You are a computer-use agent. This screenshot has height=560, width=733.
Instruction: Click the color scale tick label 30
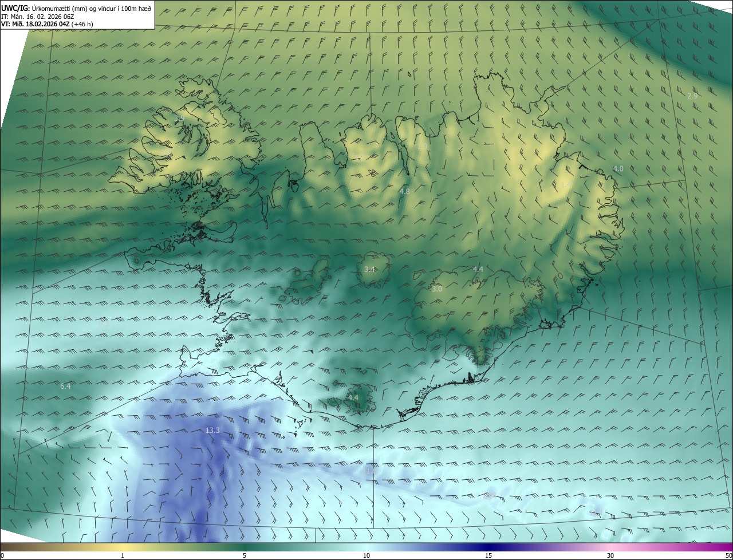click(x=610, y=555)
